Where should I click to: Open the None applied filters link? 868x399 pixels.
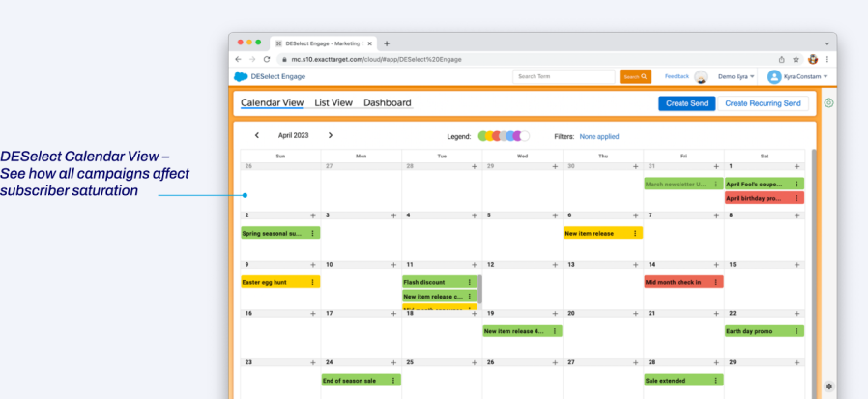pos(599,136)
